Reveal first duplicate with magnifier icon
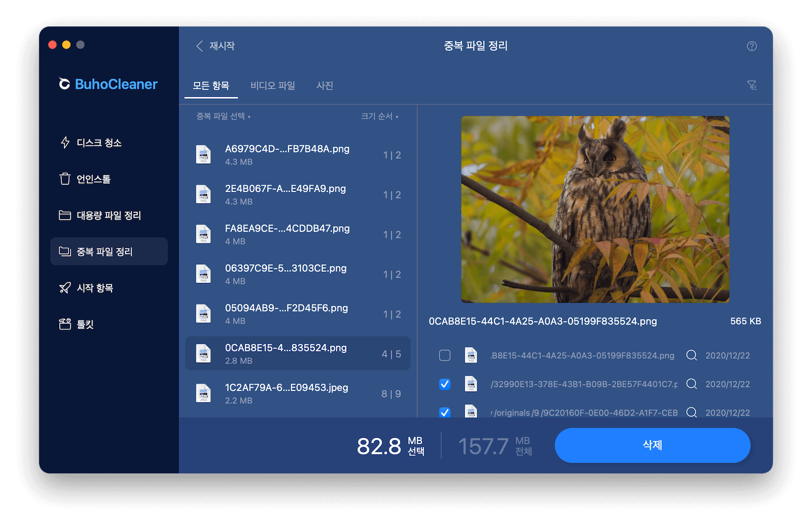Screen dimensions: 812x525 [691, 355]
